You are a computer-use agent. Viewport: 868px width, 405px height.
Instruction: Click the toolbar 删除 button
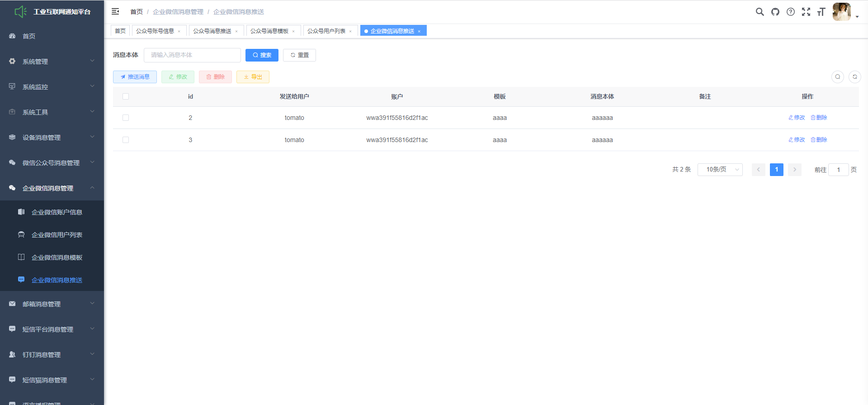point(215,77)
